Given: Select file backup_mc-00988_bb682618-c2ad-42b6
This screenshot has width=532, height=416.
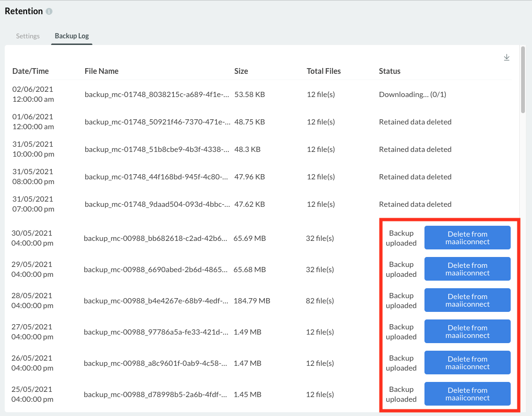Looking at the screenshot, I should point(155,239).
